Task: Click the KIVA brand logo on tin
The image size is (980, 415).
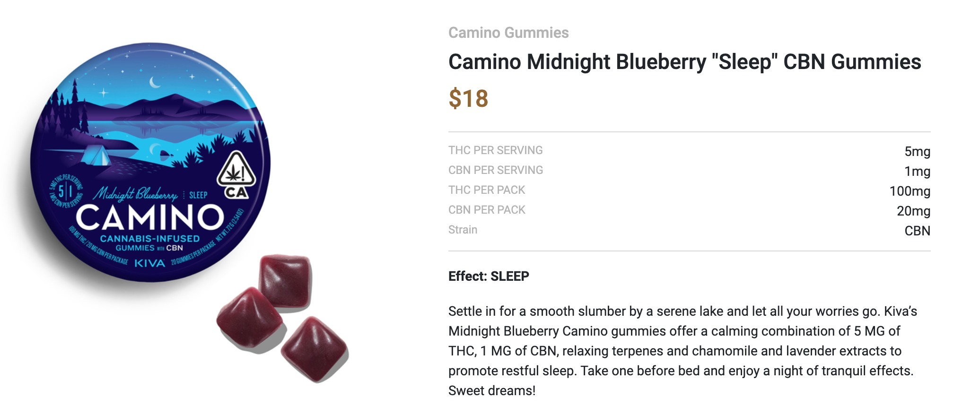Action: coord(150,263)
